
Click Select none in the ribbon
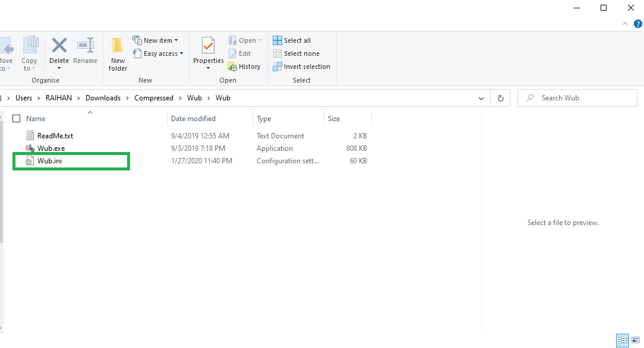(x=296, y=53)
